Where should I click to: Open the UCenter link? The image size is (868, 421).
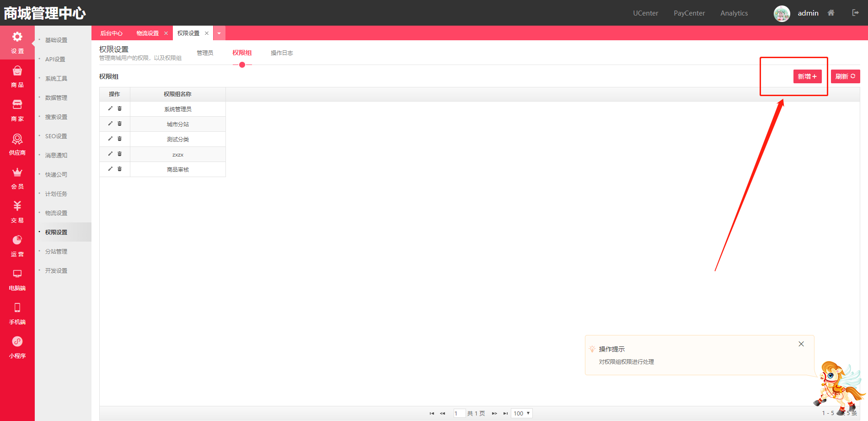(645, 13)
